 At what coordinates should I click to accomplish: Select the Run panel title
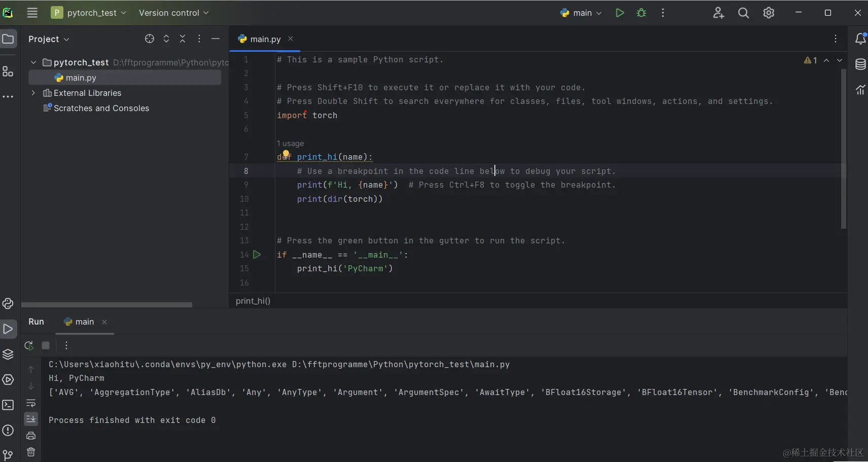tap(36, 322)
